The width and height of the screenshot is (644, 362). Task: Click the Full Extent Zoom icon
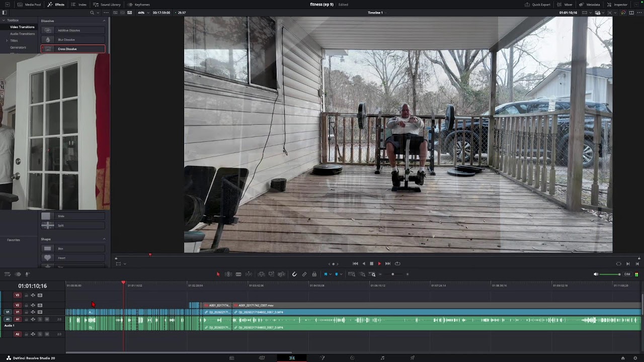click(x=351, y=274)
